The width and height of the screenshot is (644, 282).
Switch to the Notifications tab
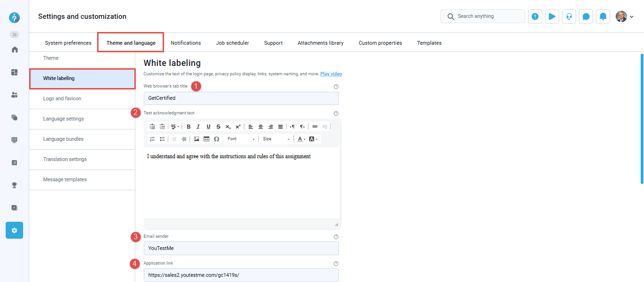(186, 43)
